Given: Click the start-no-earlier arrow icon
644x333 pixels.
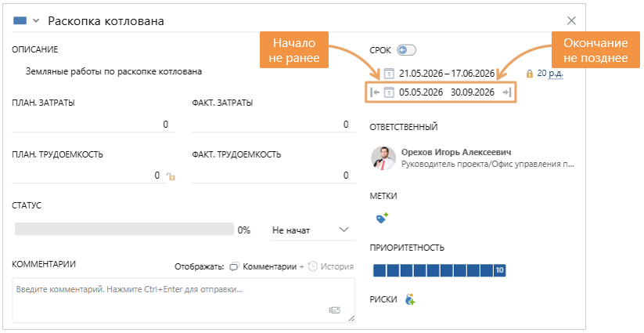Looking at the screenshot, I should click(x=375, y=92).
